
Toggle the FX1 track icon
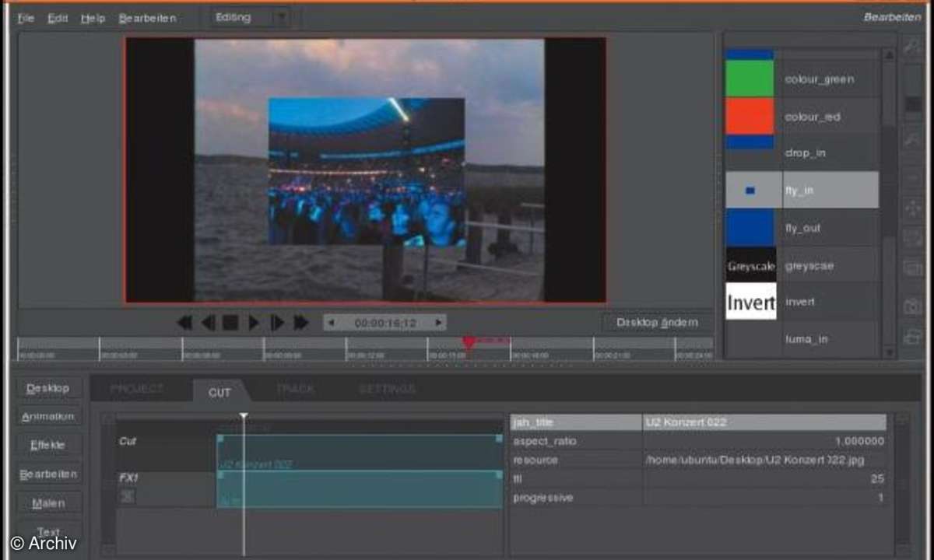click(127, 495)
